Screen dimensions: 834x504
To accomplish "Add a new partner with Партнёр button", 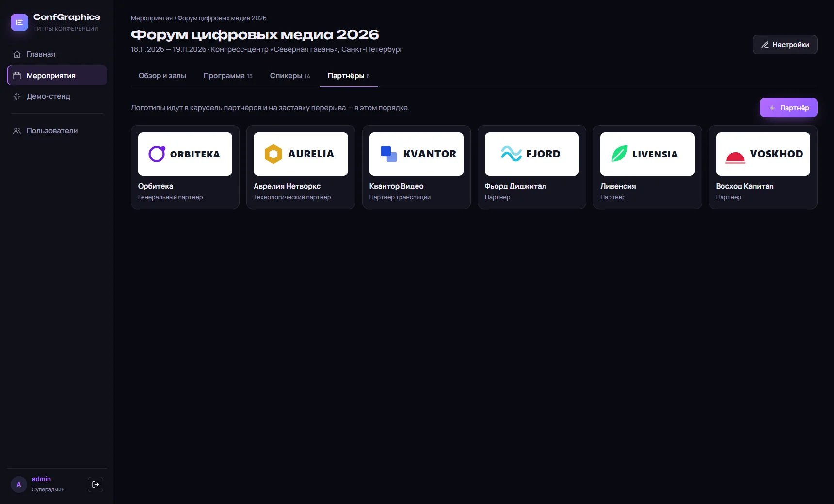I will point(788,108).
